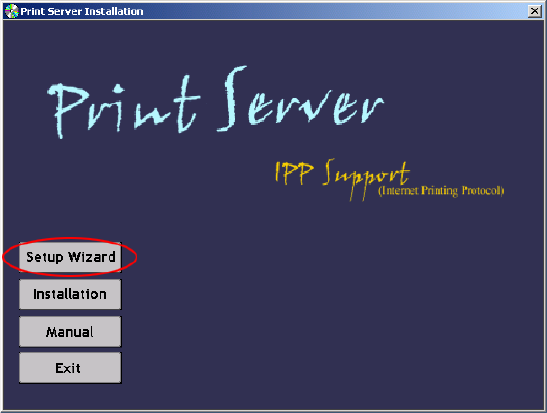Click the X in the title bar
The image size is (547, 413).
click(x=534, y=11)
